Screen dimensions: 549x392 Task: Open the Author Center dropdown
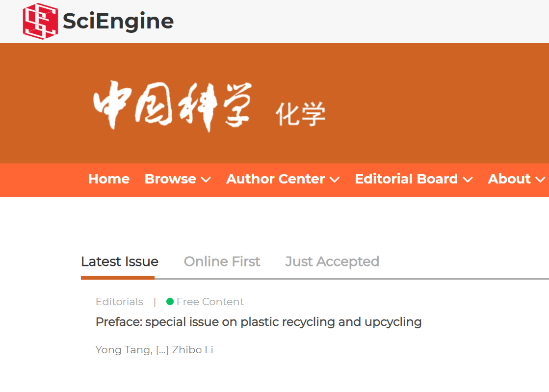[x=283, y=179]
